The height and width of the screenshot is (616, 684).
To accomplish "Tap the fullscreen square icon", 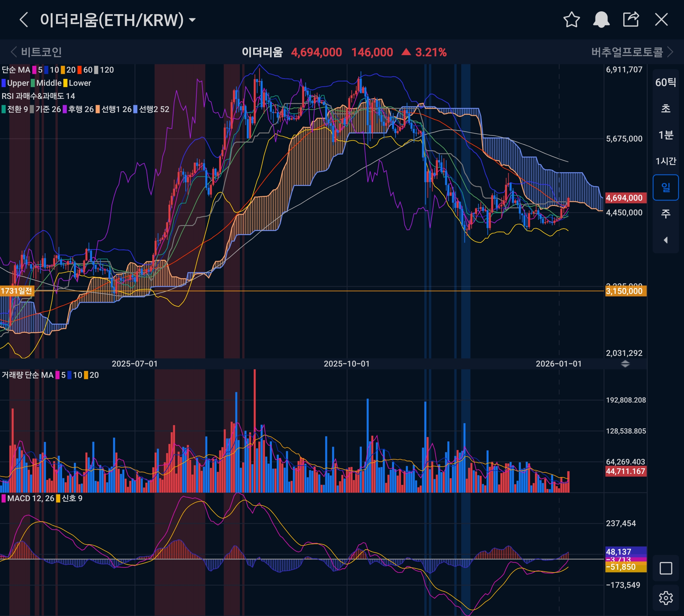I will (666, 568).
